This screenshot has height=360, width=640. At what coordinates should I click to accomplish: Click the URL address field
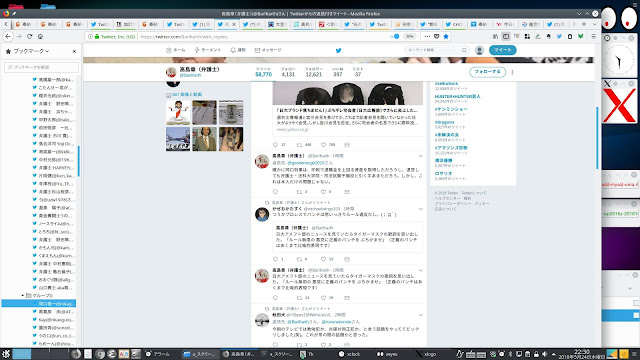261,36
